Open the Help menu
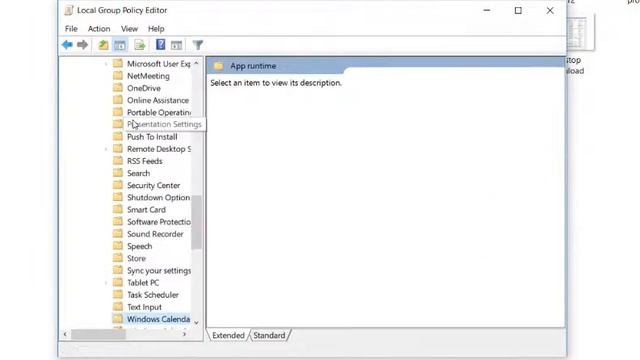 [x=156, y=29]
